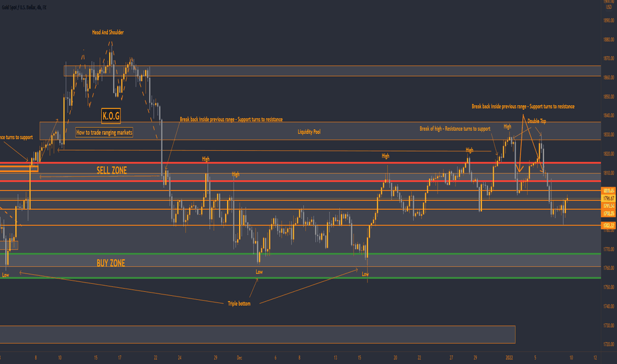Click the 1720.00 price axis label

coord(608,344)
